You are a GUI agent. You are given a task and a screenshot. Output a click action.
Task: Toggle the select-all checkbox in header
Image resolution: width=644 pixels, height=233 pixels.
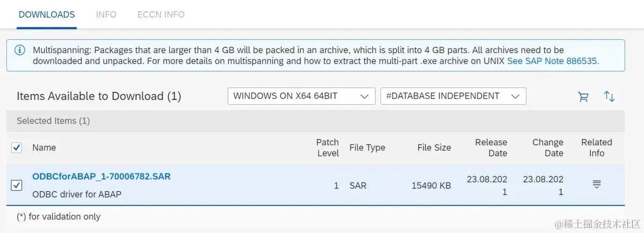click(x=17, y=148)
